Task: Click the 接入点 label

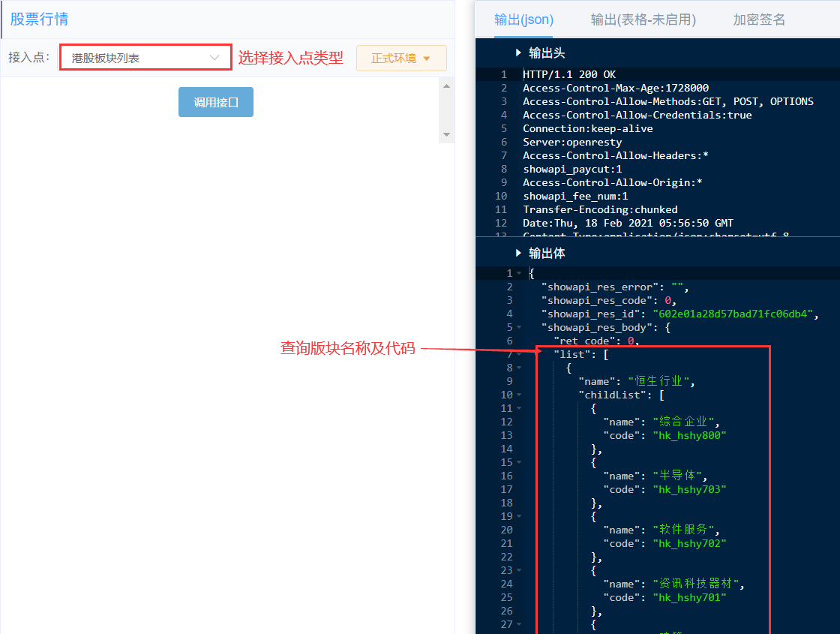Action: click(x=29, y=57)
